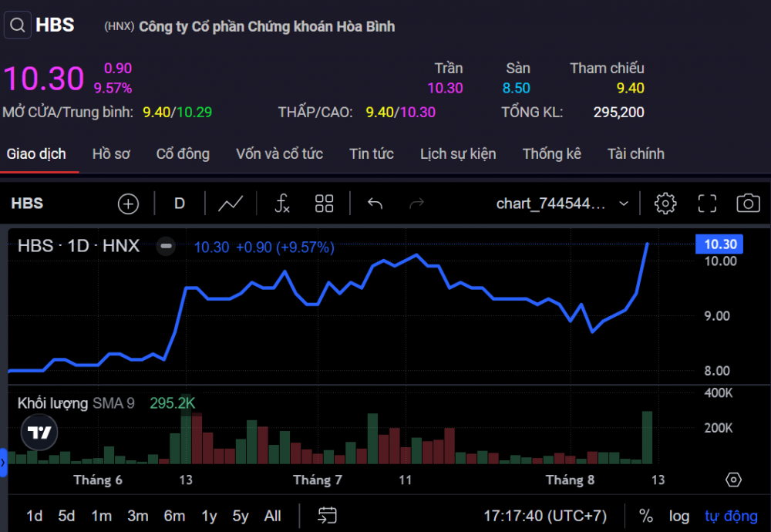Click the go to date calendar icon
The height and width of the screenshot is (532, 771).
click(328, 516)
